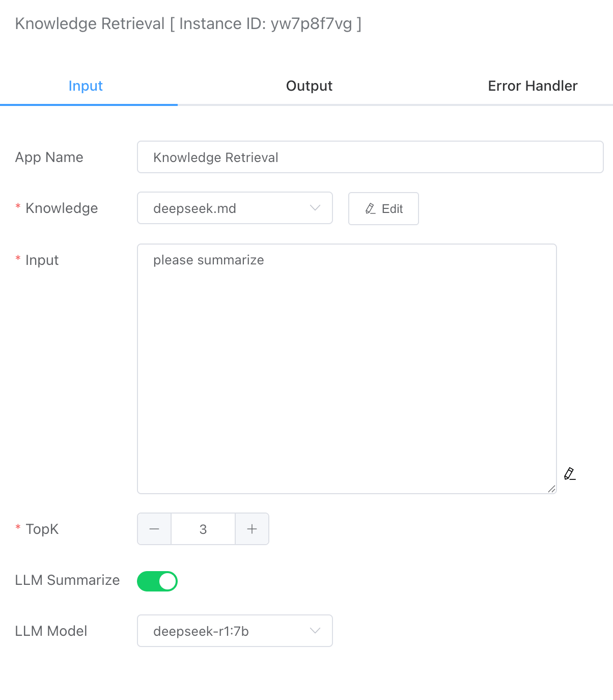This screenshot has width=613, height=700.
Task: Click the App Name text field
Action: [370, 157]
